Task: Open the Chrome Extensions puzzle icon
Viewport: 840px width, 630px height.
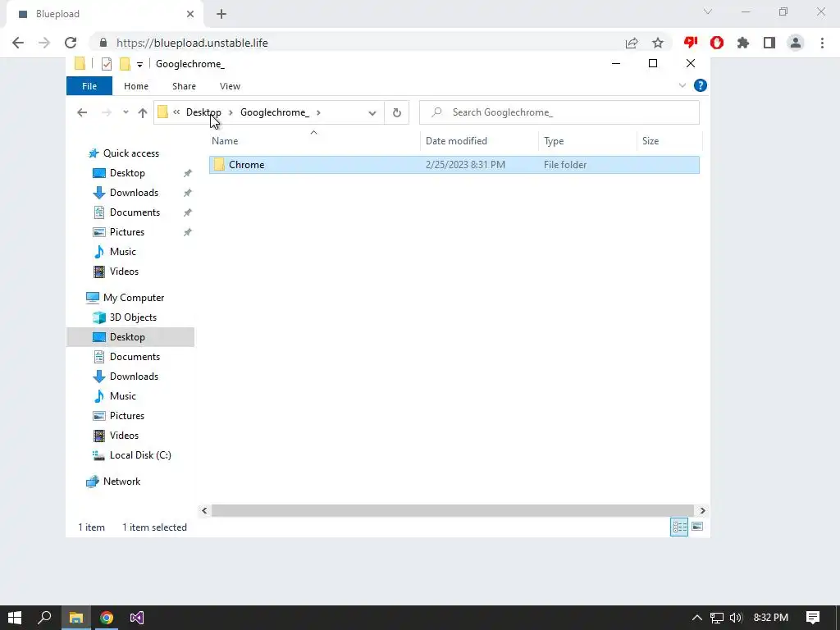Action: click(x=743, y=43)
